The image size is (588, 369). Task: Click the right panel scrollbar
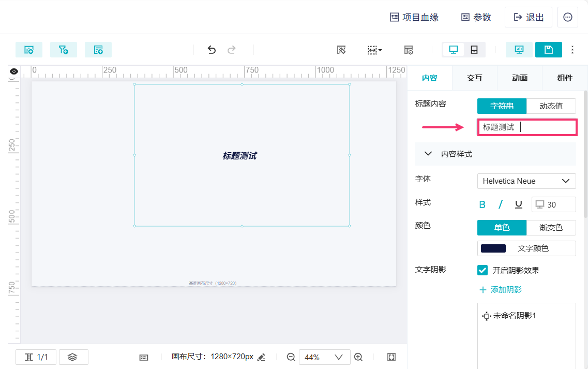(x=586, y=154)
